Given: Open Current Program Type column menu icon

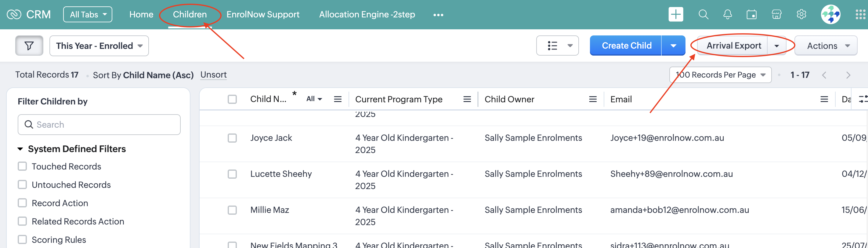Looking at the screenshot, I should (467, 99).
